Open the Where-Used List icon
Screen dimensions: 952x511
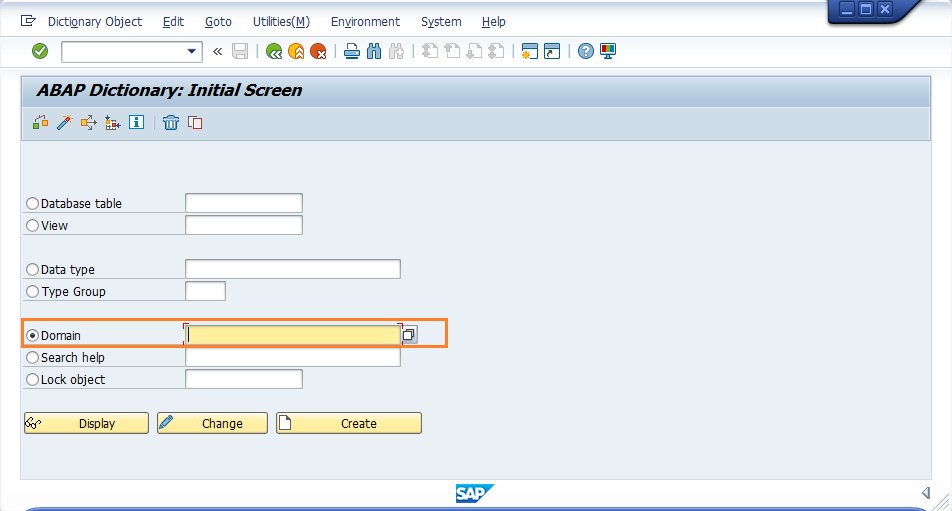pos(88,122)
